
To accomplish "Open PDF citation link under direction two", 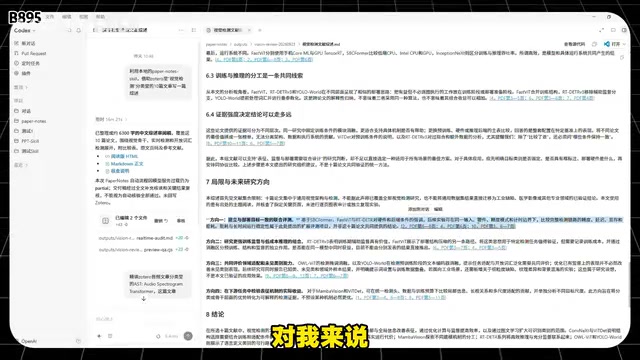I will [x=470, y=248].
